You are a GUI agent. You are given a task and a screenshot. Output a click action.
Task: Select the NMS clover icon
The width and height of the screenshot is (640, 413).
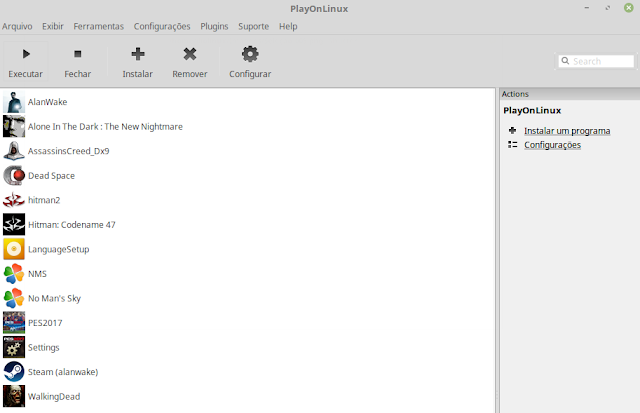click(x=14, y=273)
